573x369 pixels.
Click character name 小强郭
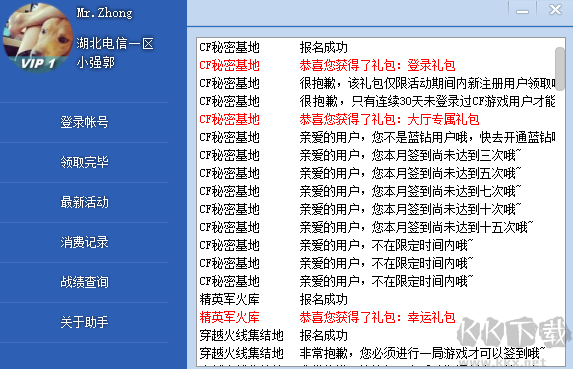click(x=96, y=62)
